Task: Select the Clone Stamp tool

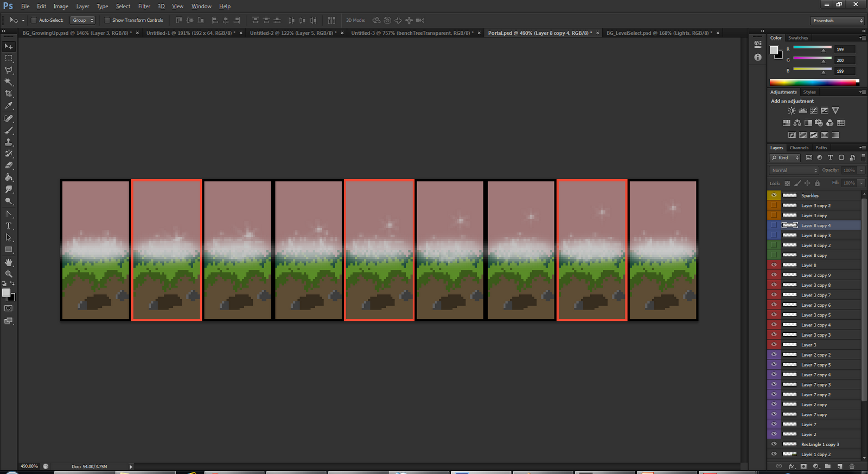Action: click(9, 142)
